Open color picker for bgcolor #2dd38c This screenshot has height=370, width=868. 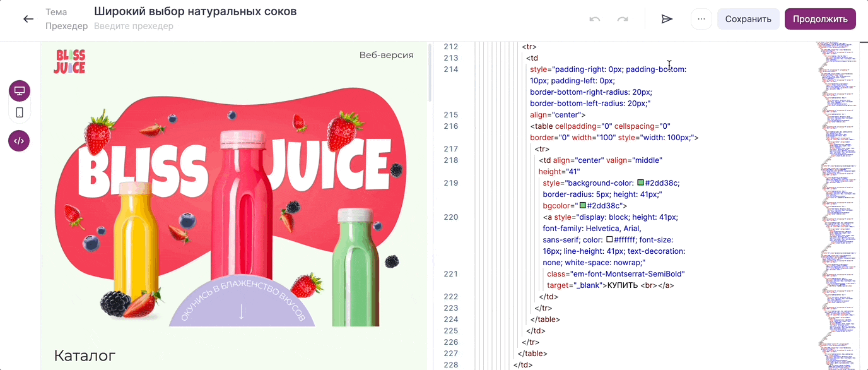(582, 206)
